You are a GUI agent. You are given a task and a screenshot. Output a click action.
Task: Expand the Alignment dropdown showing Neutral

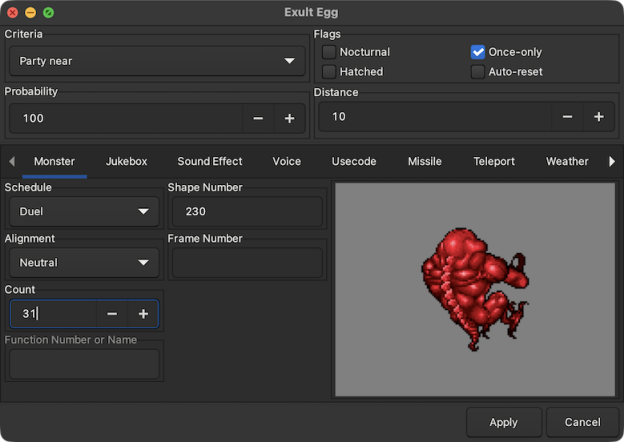[x=84, y=263]
